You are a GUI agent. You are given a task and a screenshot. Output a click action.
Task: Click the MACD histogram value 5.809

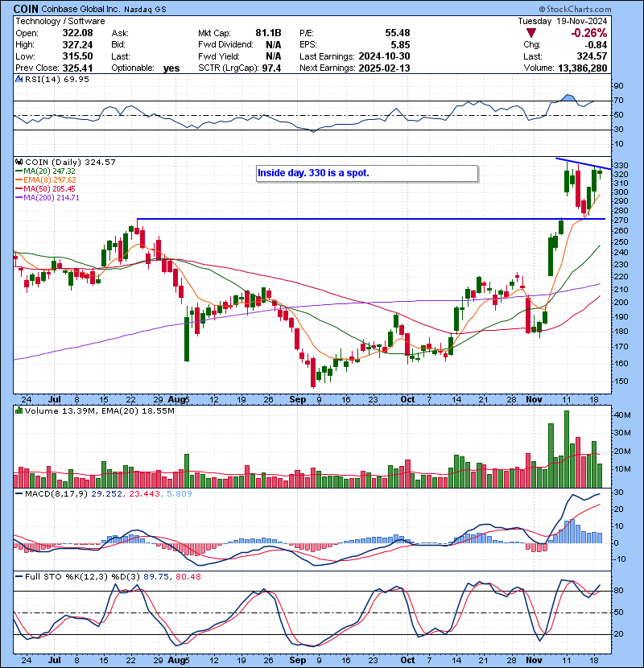click(179, 494)
